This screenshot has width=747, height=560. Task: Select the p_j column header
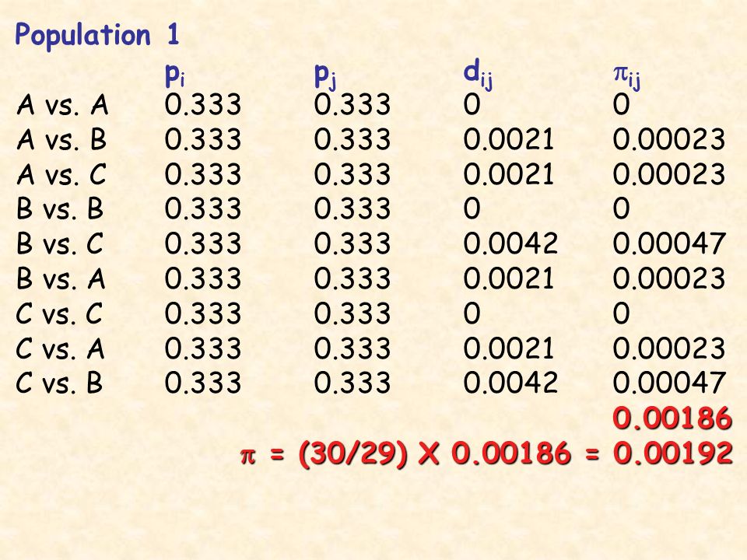click(325, 76)
